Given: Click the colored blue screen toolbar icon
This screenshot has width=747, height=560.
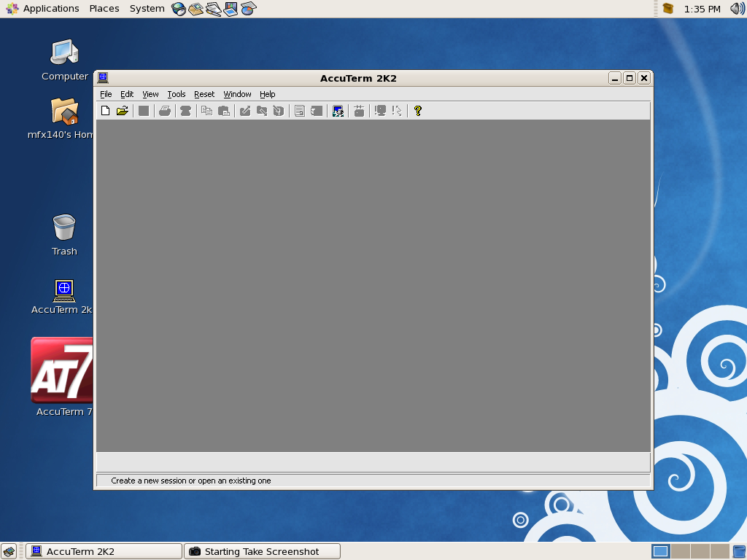Looking at the screenshot, I should [x=338, y=111].
